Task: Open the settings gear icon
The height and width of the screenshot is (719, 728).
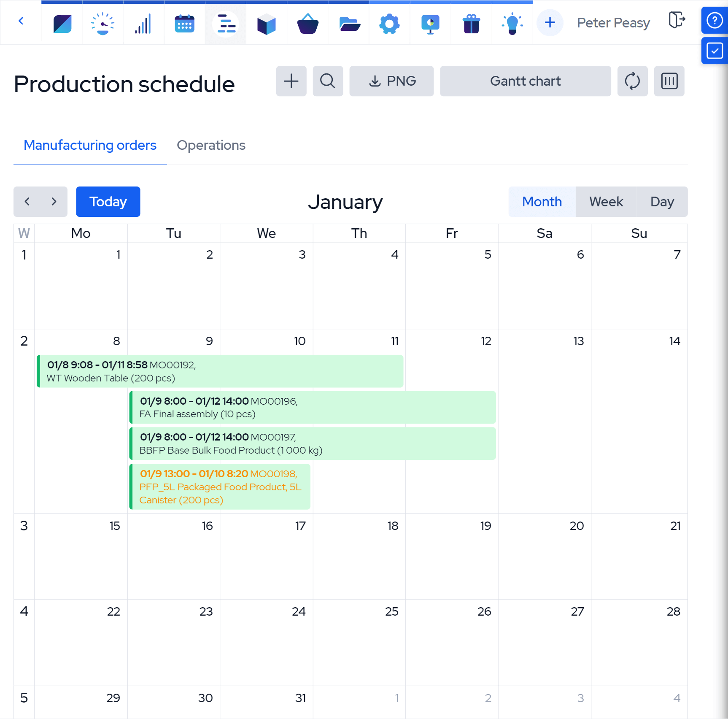Action: coord(389,23)
